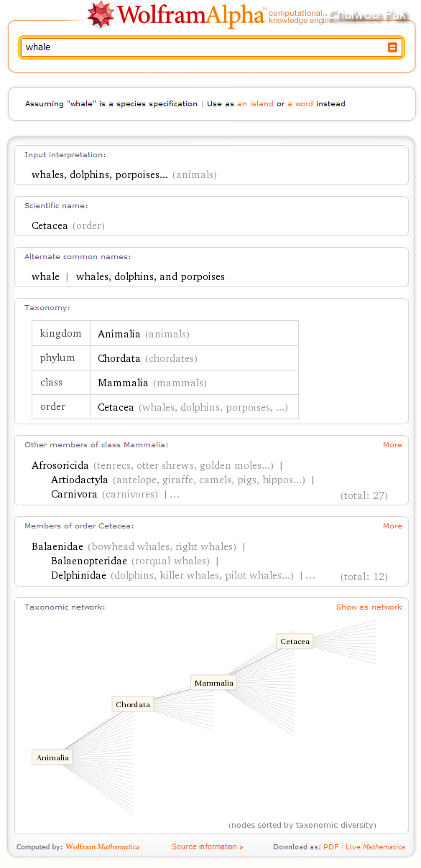421x868 pixels.
Task: Select the Mammalia node in taxonomic network
Action: click(214, 683)
